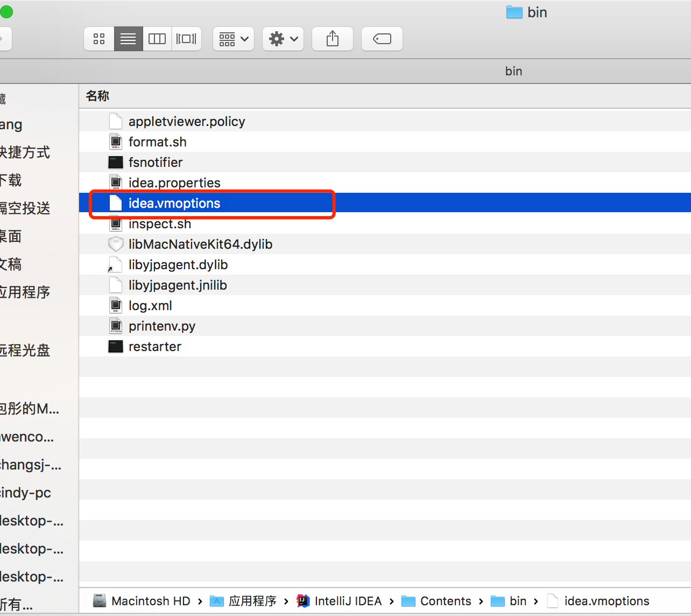Image resolution: width=691 pixels, height=616 pixels.
Task: Click idea.vmoptions label in path bar
Action: [607, 601]
